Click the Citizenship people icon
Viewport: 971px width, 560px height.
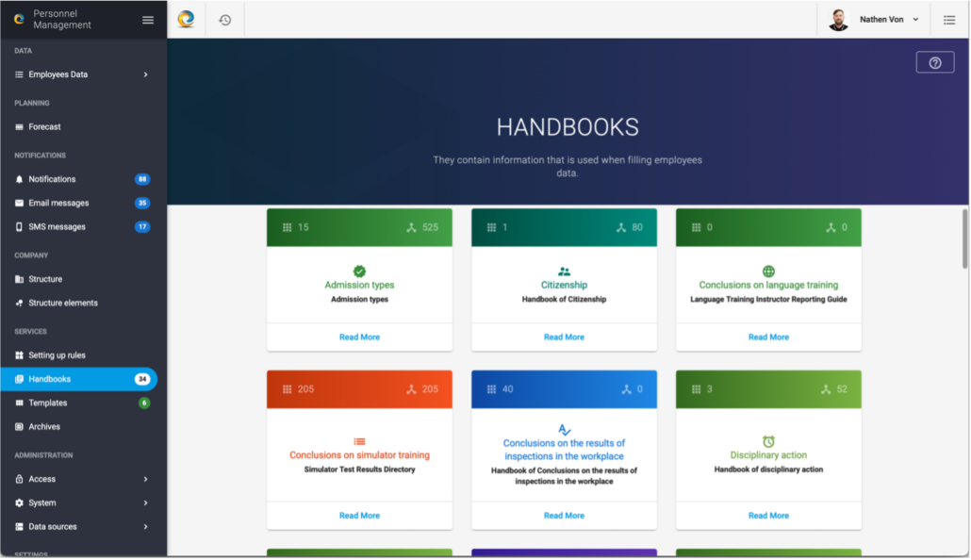(564, 271)
